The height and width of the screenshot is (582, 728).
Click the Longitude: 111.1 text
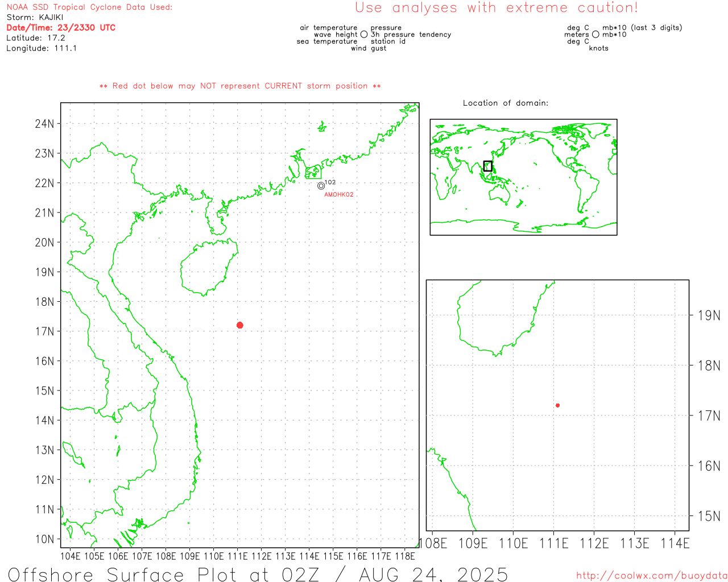pyautogui.click(x=42, y=48)
